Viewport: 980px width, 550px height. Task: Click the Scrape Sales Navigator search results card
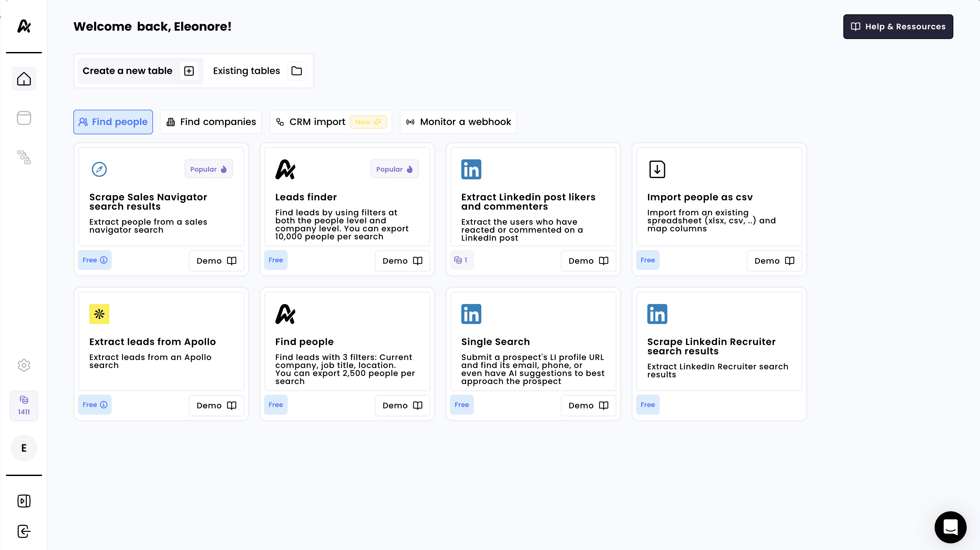(x=161, y=202)
